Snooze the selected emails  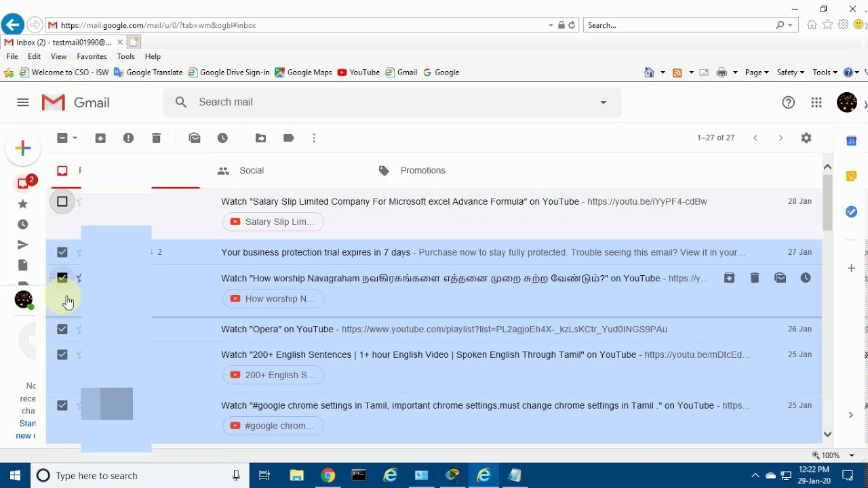point(222,138)
